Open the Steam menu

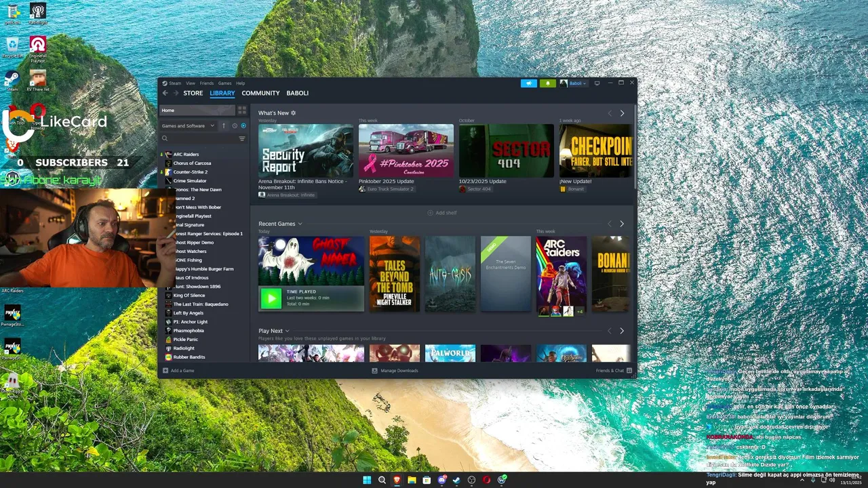175,83
